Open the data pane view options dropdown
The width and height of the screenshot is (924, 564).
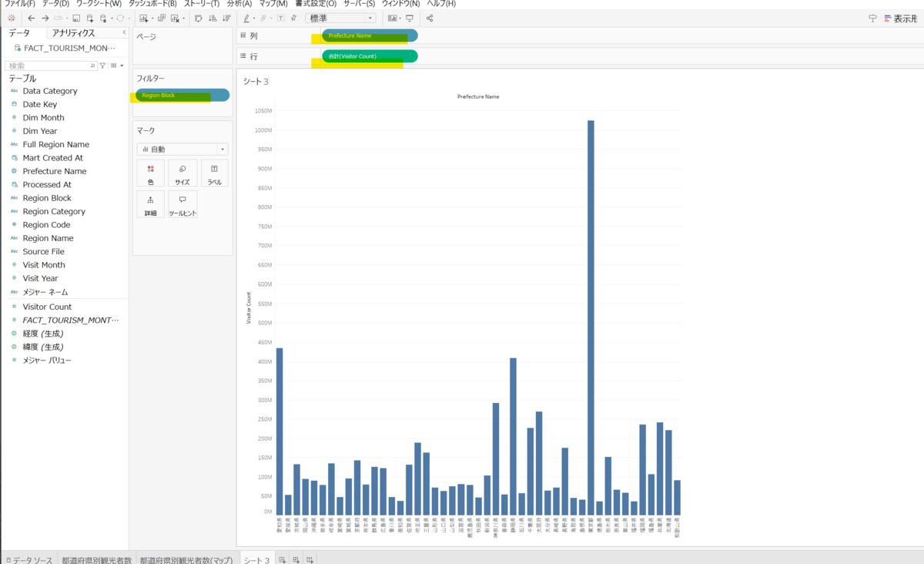(117, 65)
